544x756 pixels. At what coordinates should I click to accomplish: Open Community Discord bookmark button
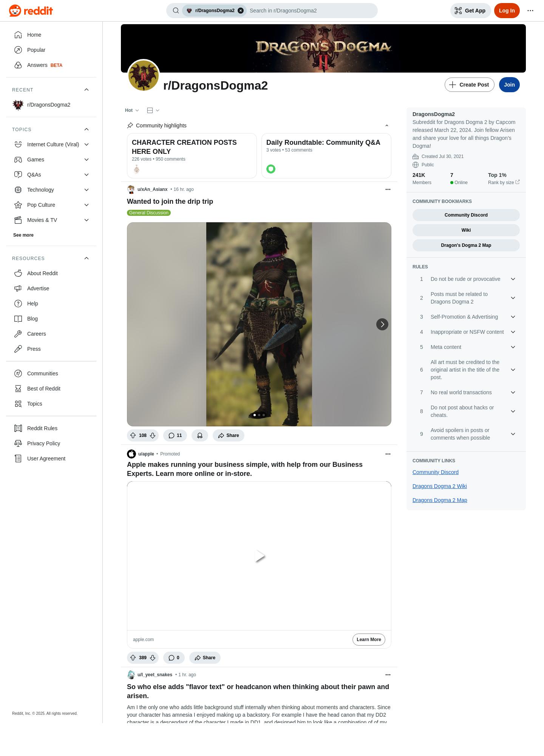[x=466, y=215]
